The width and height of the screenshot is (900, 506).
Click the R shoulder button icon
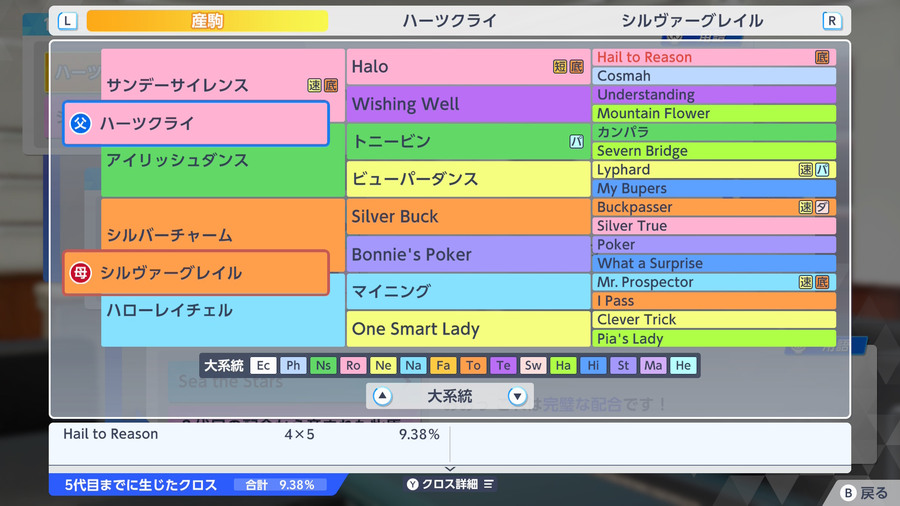pos(832,21)
